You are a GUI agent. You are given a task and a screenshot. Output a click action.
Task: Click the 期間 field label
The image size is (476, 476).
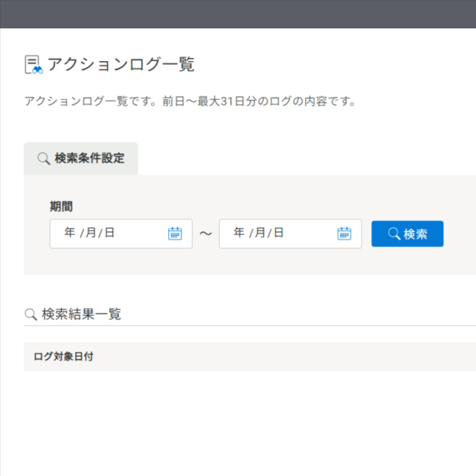pyautogui.click(x=61, y=207)
